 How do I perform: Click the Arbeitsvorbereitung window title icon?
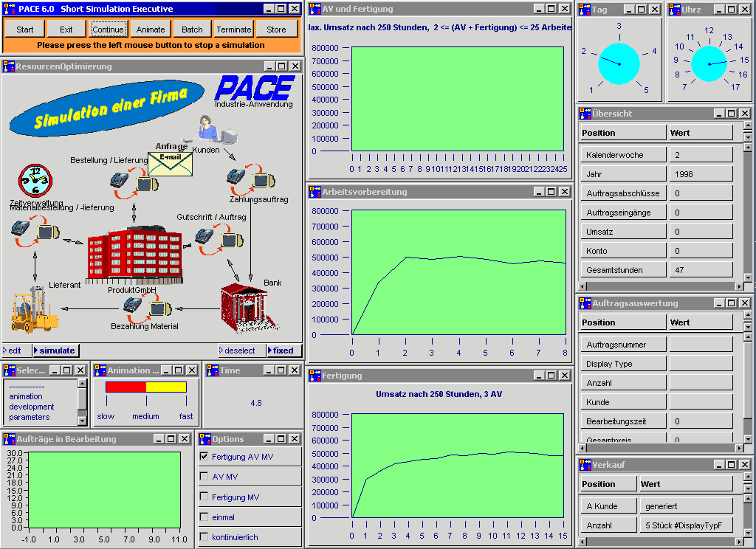(315, 192)
